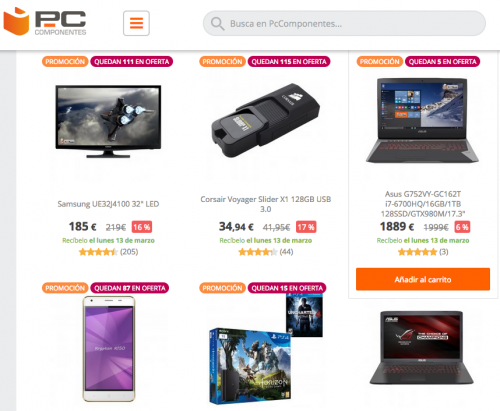
Task: Open the Asus G752VY-GC162T product title
Action: tap(423, 204)
